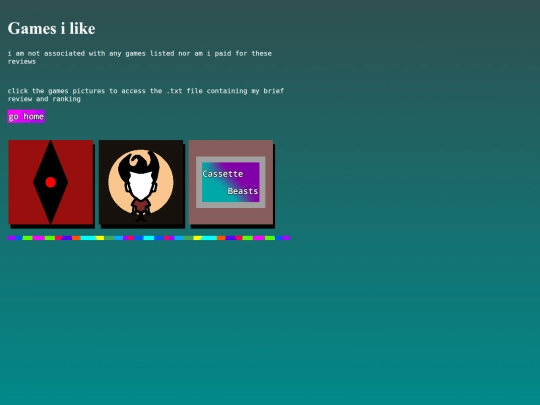The height and width of the screenshot is (405, 540).
Task: Open the red diamond eye game picture
Action: tap(51, 182)
